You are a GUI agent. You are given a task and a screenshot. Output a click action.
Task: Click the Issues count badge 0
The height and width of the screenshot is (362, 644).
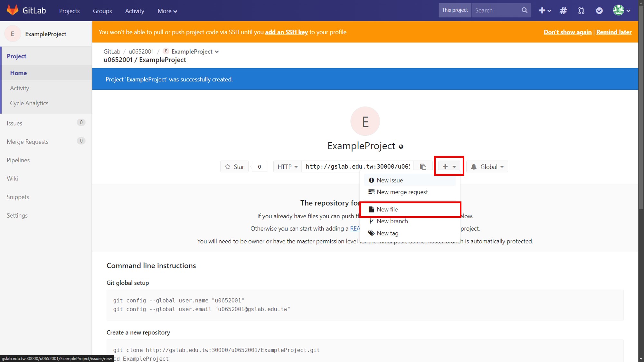(x=81, y=122)
